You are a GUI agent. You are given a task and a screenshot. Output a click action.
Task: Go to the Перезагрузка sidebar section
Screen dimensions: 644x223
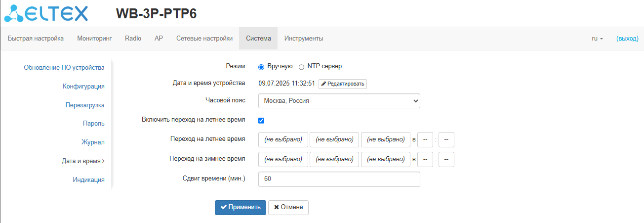point(85,105)
